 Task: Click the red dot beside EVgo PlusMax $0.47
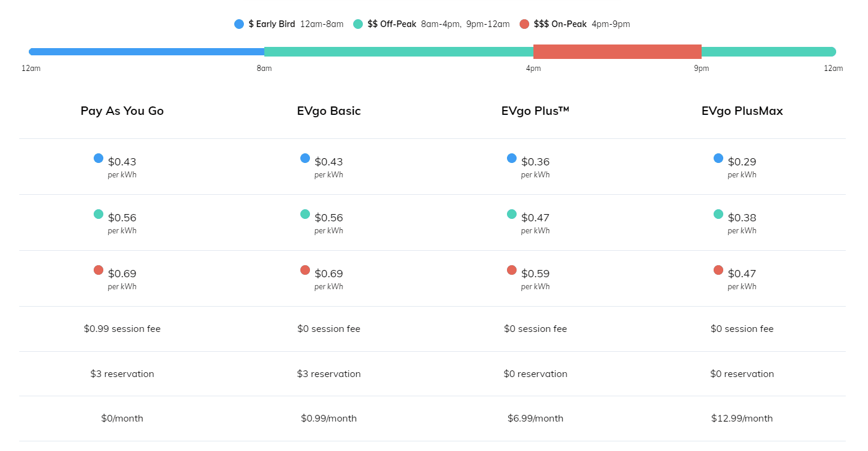point(718,270)
